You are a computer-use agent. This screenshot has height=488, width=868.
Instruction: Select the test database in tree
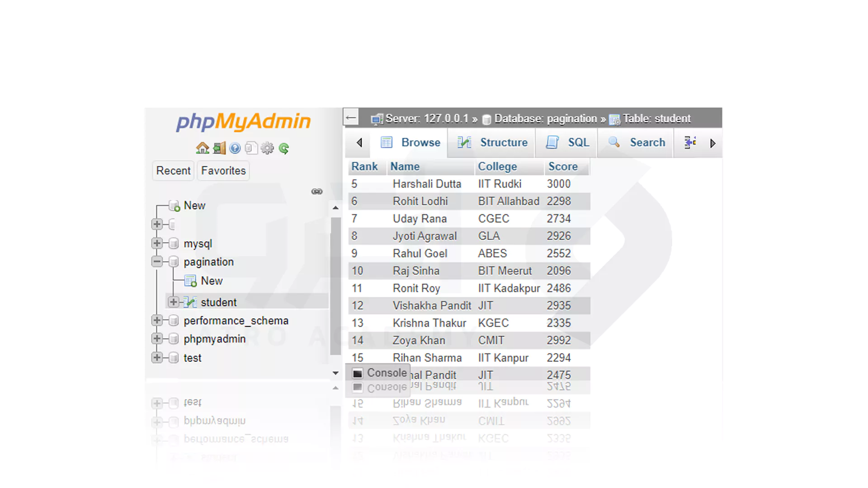[x=192, y=358]
